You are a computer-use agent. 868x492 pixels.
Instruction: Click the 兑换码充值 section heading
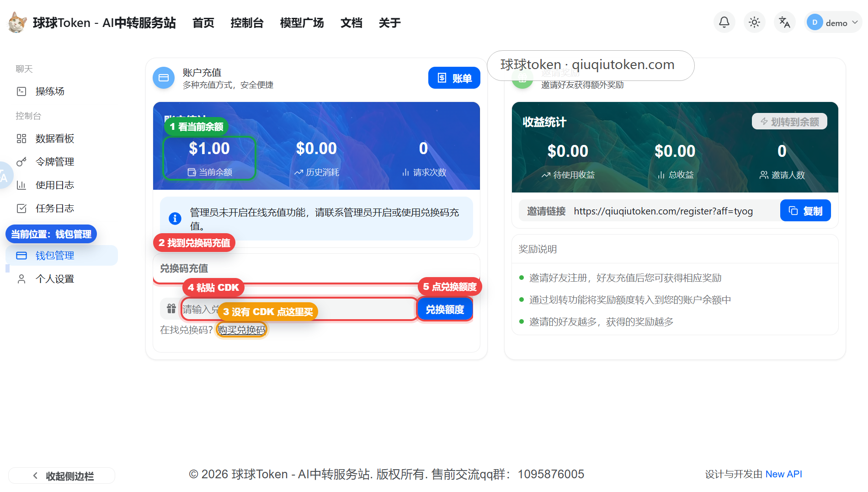[184, 268]
